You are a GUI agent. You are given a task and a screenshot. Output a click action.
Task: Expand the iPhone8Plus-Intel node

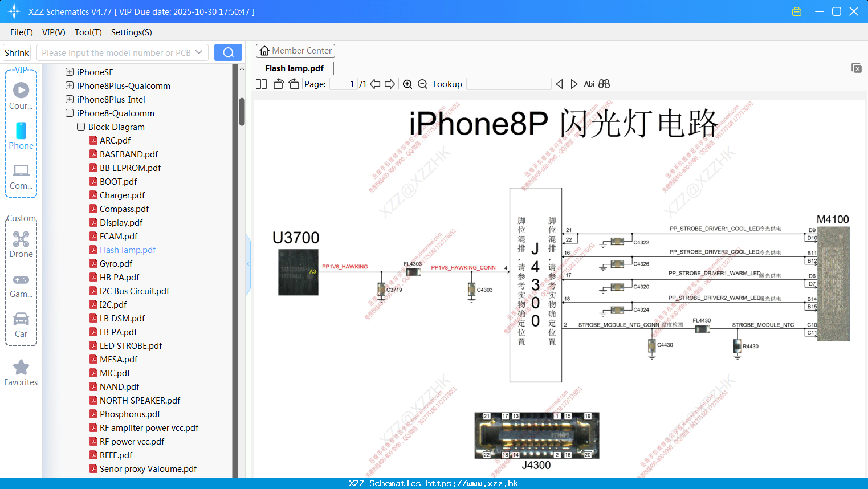pyautogui.click(x=70, y=99)
